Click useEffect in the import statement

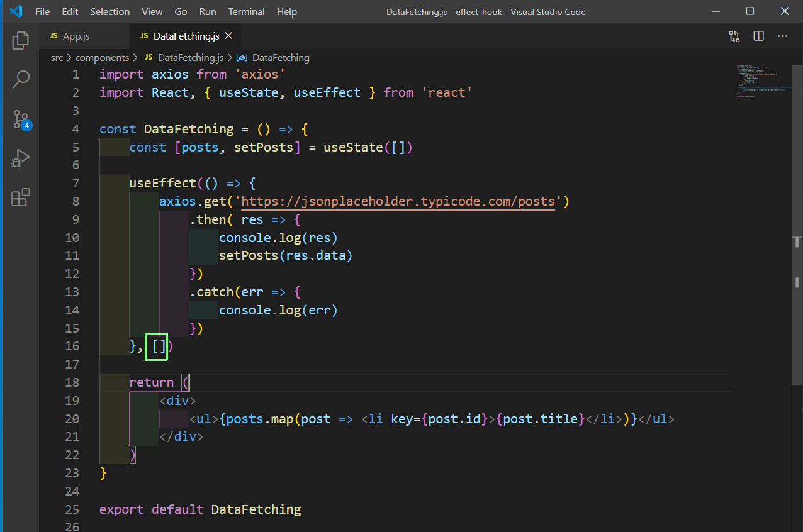coord(327,92)
